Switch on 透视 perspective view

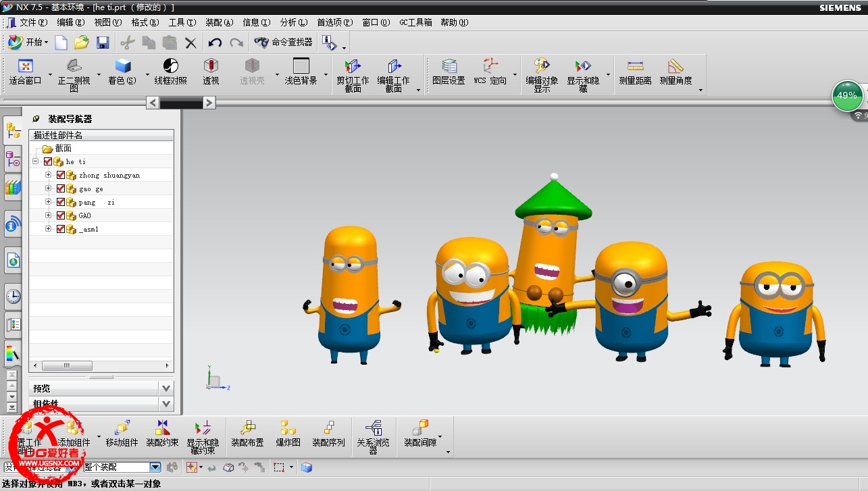coord(211,73)
